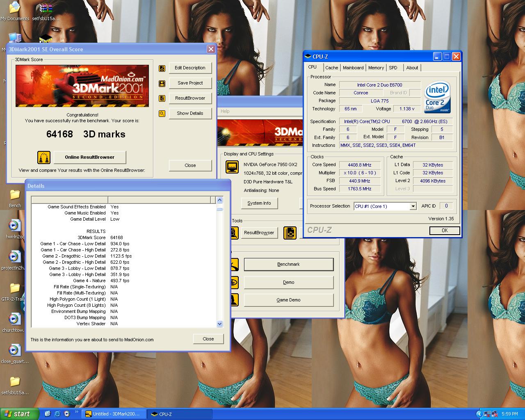Click OK in the CPU-Z window
Image resolution: width=525 pixels, height=420 pixels.
pos(445,231)
